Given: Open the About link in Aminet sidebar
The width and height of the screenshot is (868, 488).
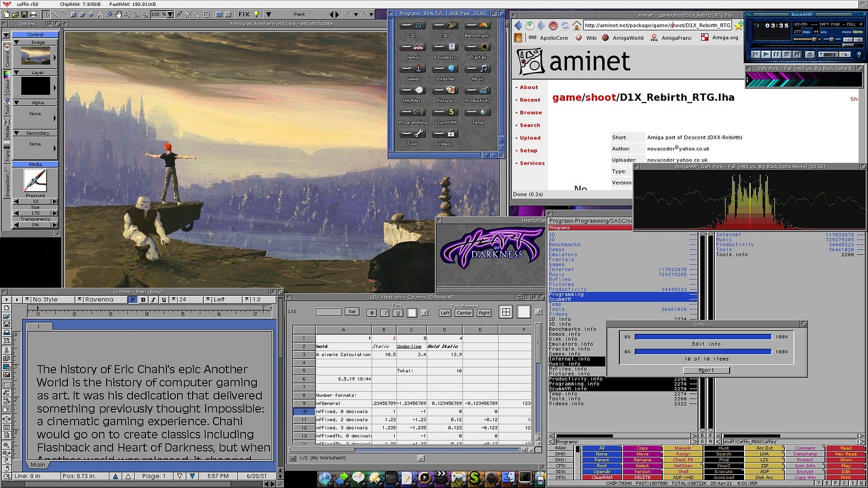Looking at the screenshot, I should [x=529, y=87].
